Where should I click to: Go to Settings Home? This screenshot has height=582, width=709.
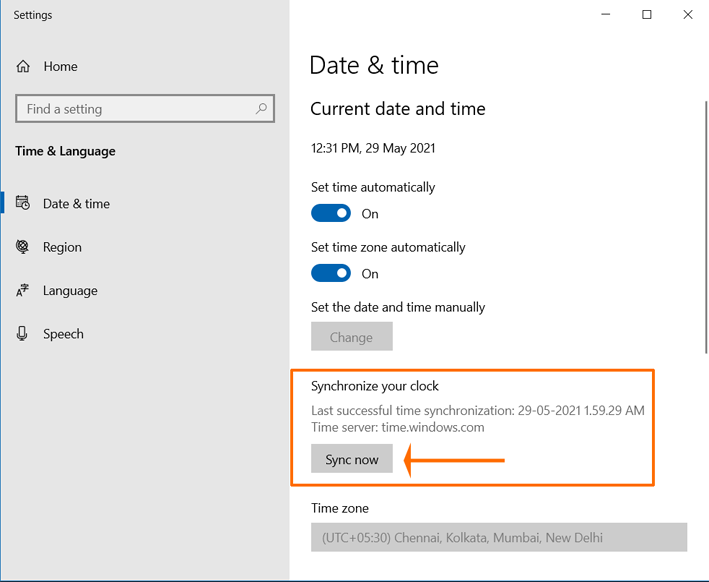coord(60,66)
